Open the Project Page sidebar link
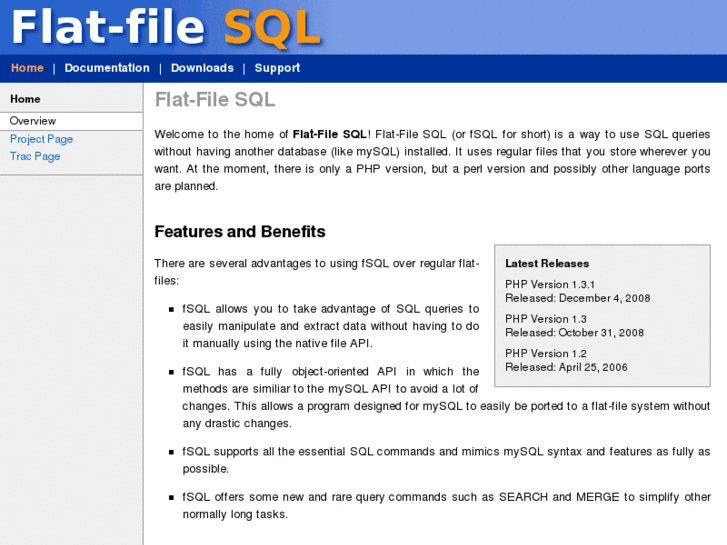727x545 pixels. tap(41, 139)
